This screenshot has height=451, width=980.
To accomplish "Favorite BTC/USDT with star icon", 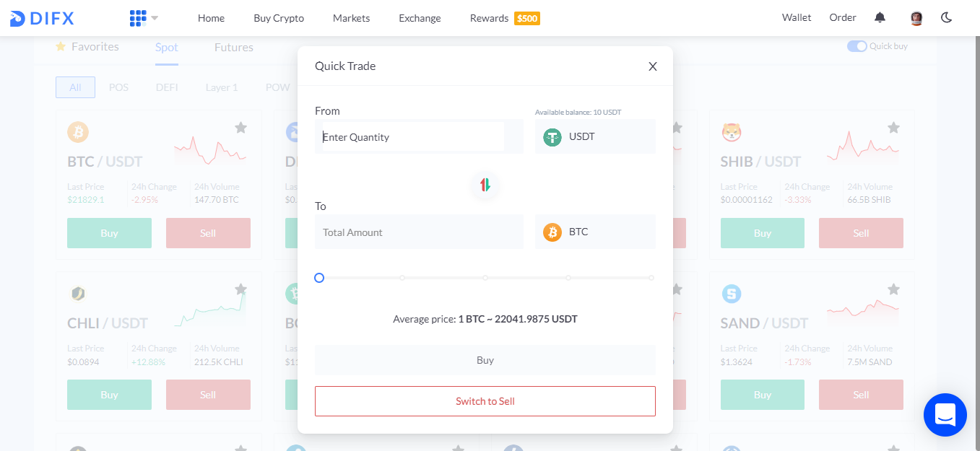I will (240, 128).
